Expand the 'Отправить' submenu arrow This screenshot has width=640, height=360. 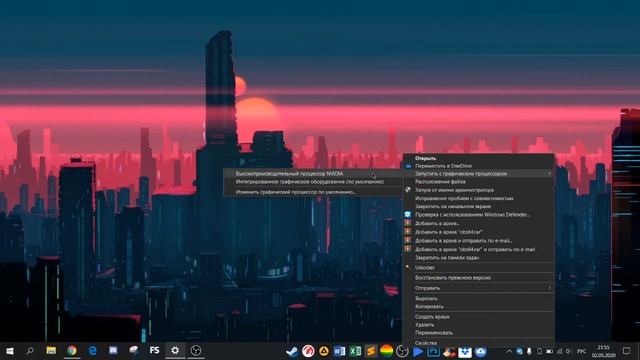coord(549,288)
